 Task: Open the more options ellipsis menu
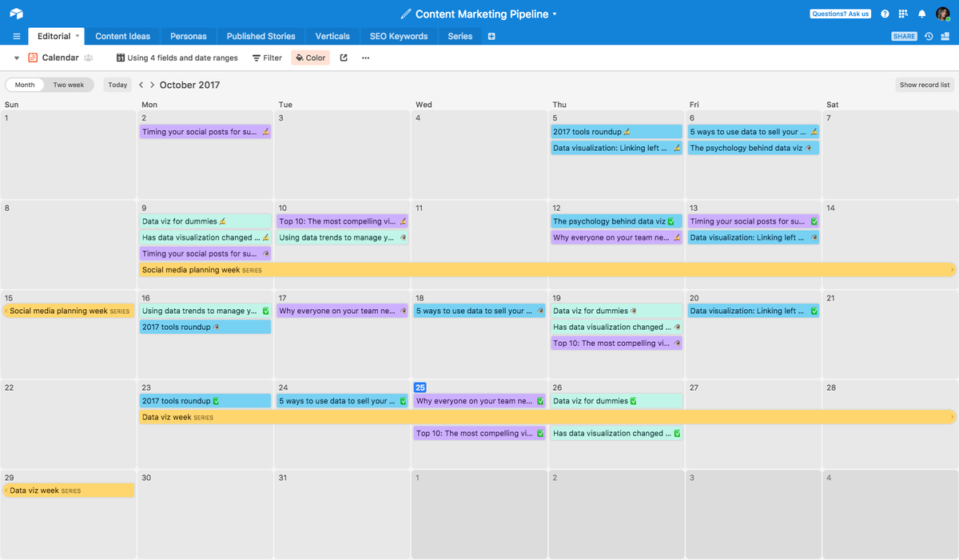tap(365, 58)
